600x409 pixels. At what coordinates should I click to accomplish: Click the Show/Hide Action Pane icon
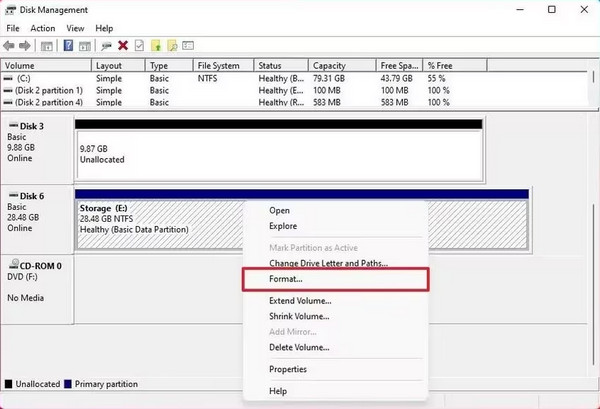pos(85,46)
